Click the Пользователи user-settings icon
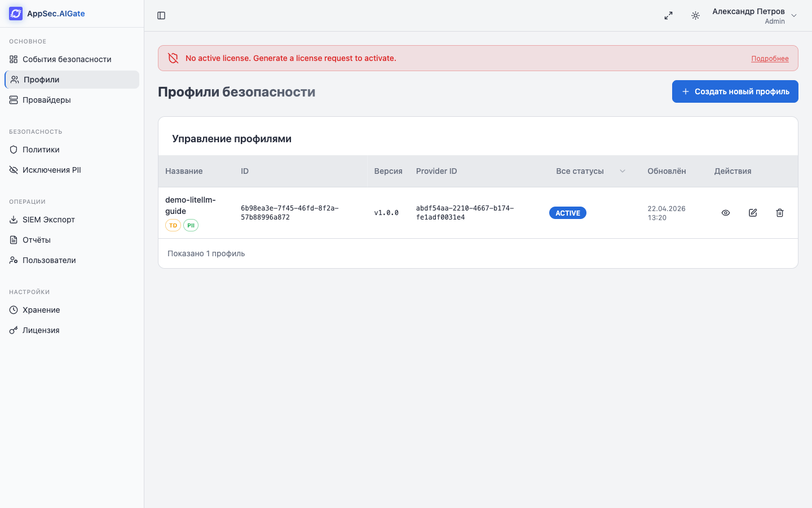The width and height of the screenshot is (812, 508). (14, 260)
